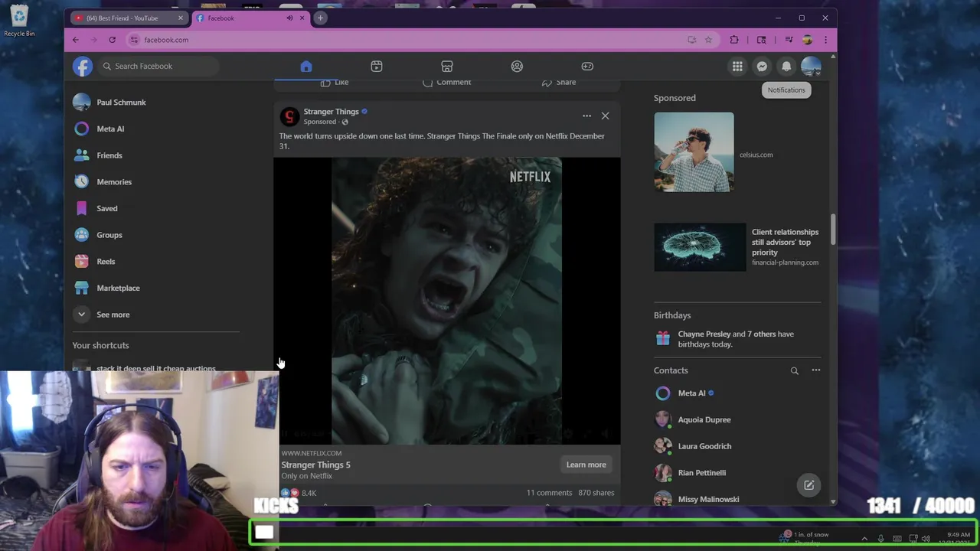Open the Video tab in Facebook's top bar
The width and height of the screenshot is (980, 551).
(377, 67)
